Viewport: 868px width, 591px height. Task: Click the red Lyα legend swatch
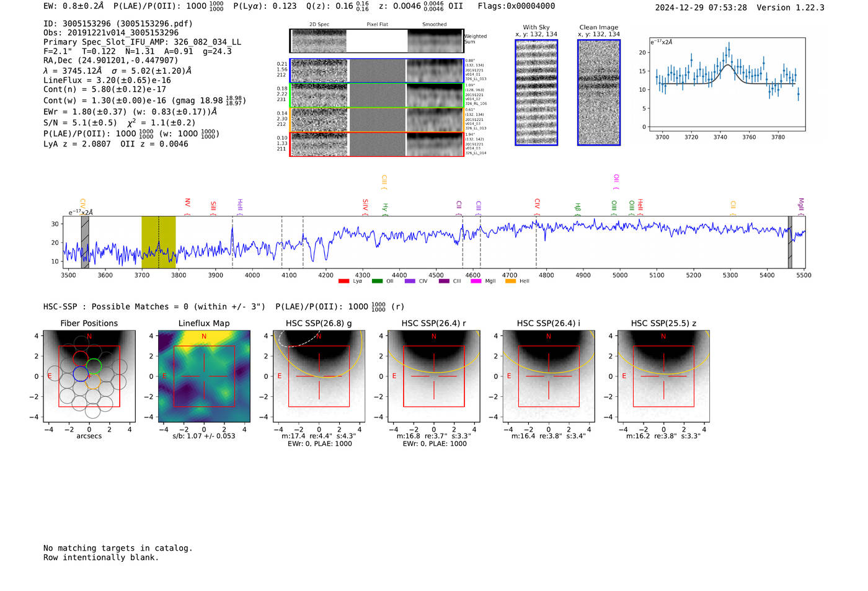click(x=343, y=281)
